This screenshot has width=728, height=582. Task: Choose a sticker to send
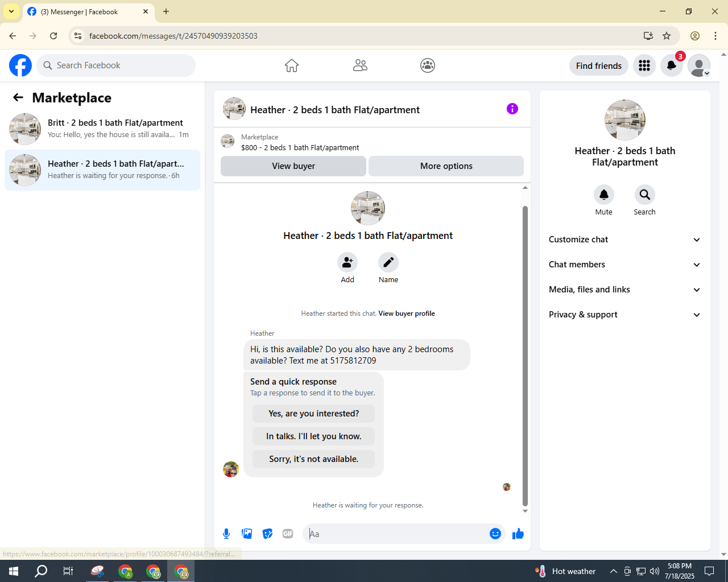[x=267, y=534]
